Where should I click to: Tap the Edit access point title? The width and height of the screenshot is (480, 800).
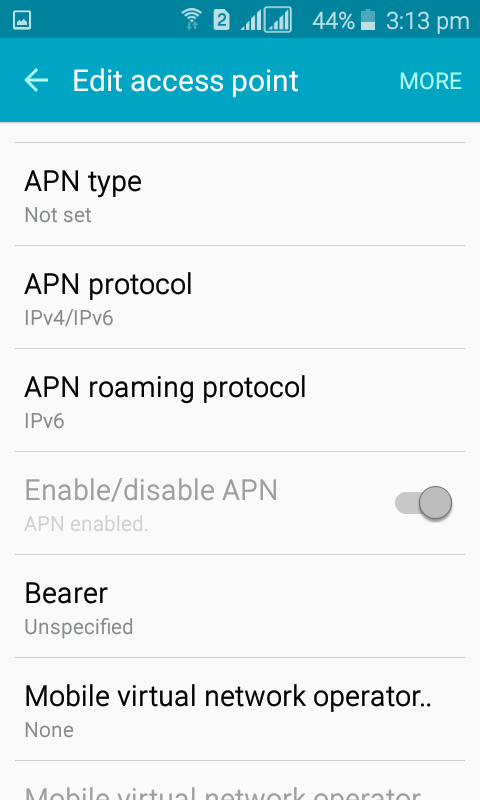pos(185,81)
